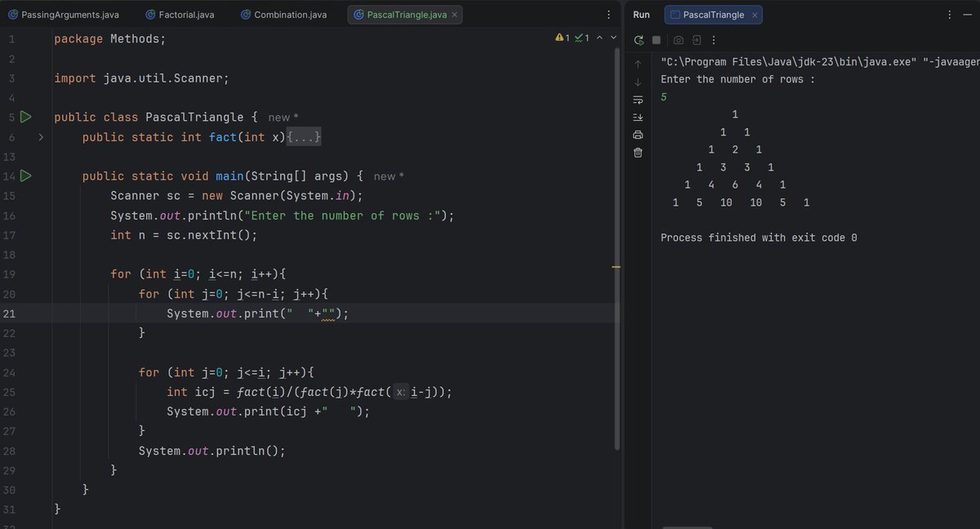980x529 pixels.
Task: Switch to Combination.java tab
Action: [x=283, y=15]
